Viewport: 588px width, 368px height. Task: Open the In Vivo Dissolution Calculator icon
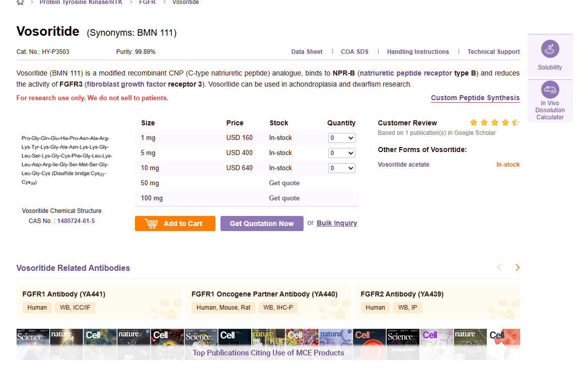point(550,90)
